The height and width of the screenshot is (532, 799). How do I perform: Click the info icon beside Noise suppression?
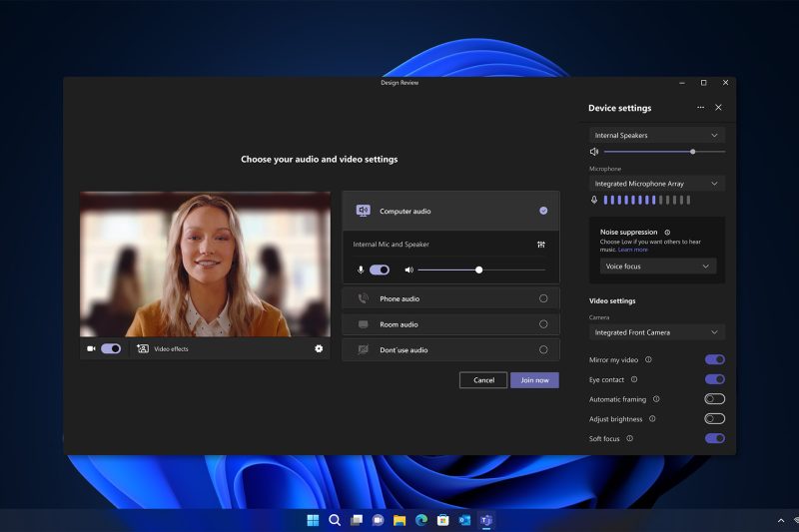[x=667, y=232]
